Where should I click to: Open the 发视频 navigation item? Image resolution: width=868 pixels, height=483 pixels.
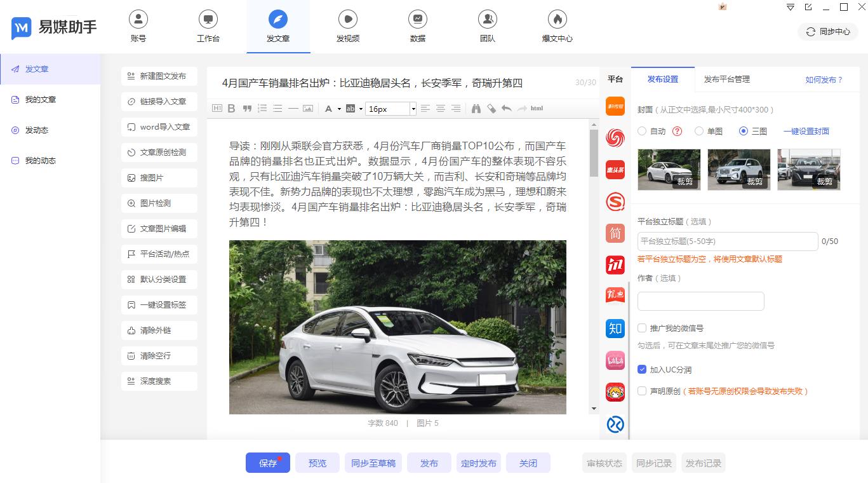point(347,25)
